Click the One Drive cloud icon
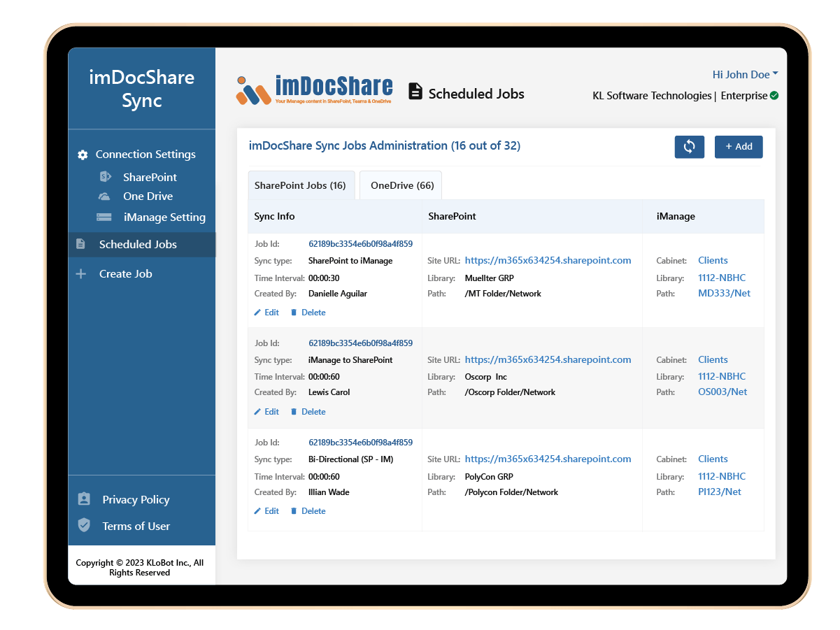 pyautogui.click(x=104, y=196)
